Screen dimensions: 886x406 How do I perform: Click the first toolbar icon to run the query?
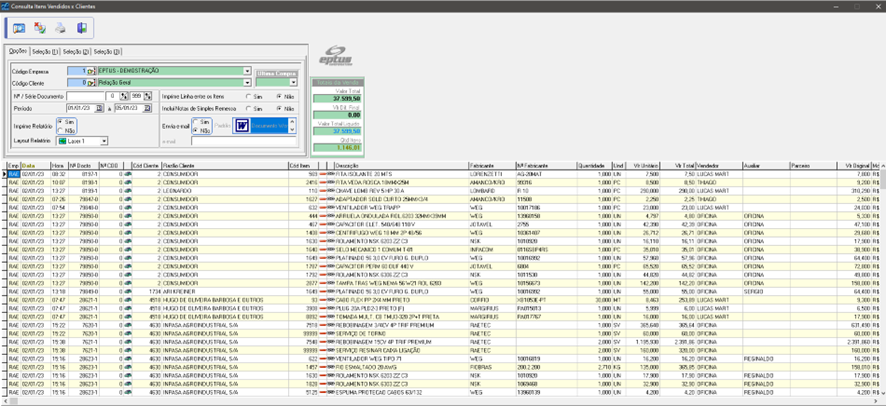[x=18, y=27]
